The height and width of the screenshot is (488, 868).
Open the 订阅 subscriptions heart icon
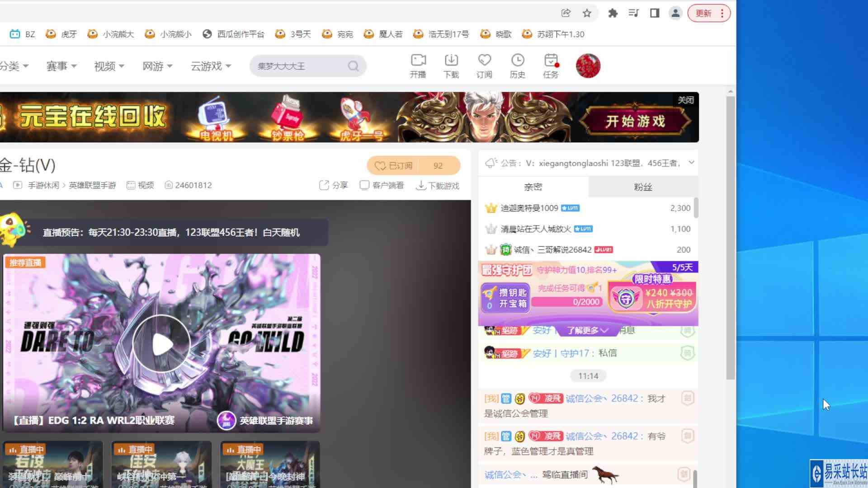coord(484,66)
